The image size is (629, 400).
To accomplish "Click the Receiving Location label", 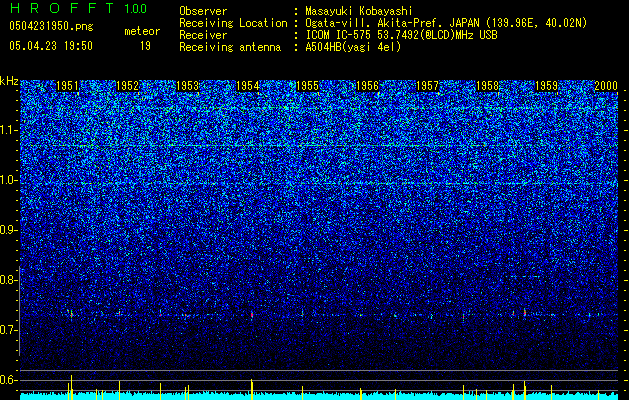I will [x=233, y=23].
